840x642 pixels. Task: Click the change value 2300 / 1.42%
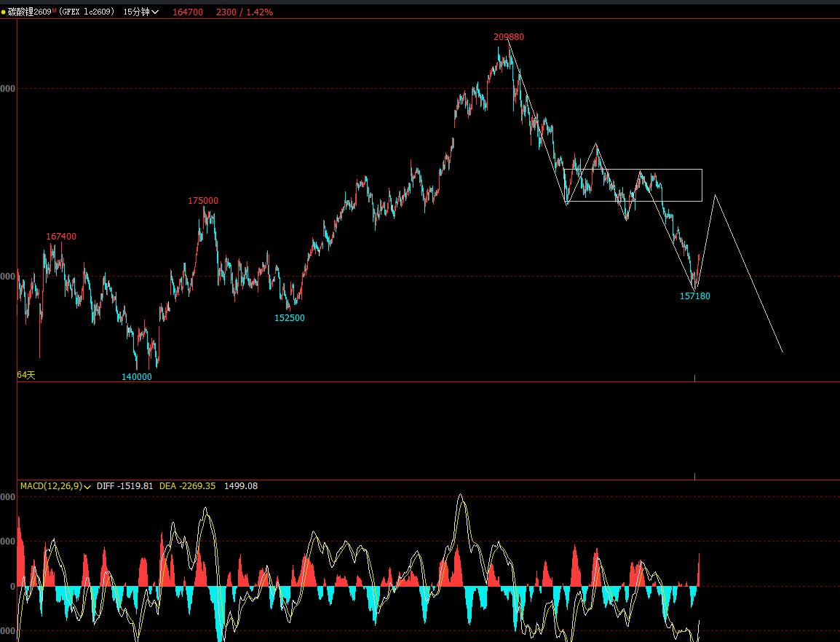[x=245, y=12]
